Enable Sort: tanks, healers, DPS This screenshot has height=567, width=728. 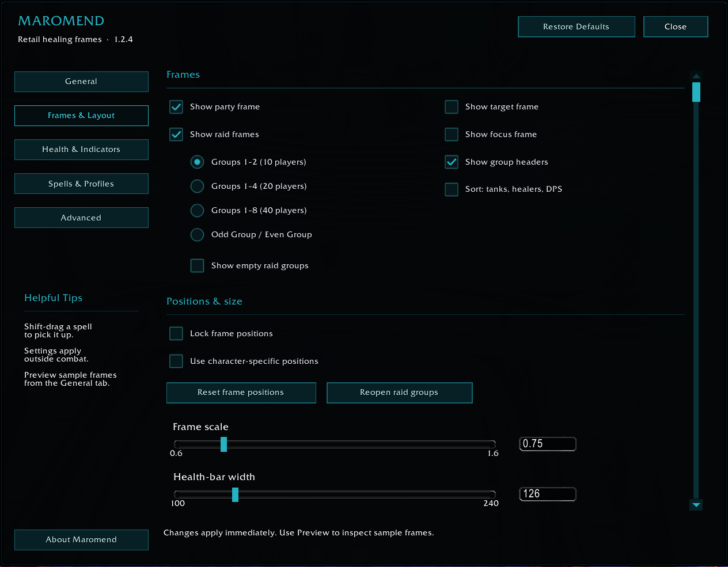(x=452, y=189)
